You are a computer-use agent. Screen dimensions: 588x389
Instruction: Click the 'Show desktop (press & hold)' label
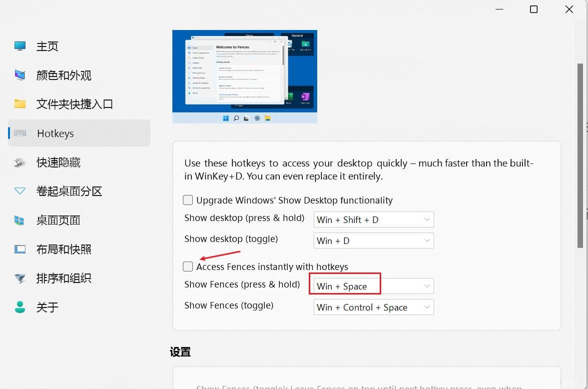[x=244, y=218]
